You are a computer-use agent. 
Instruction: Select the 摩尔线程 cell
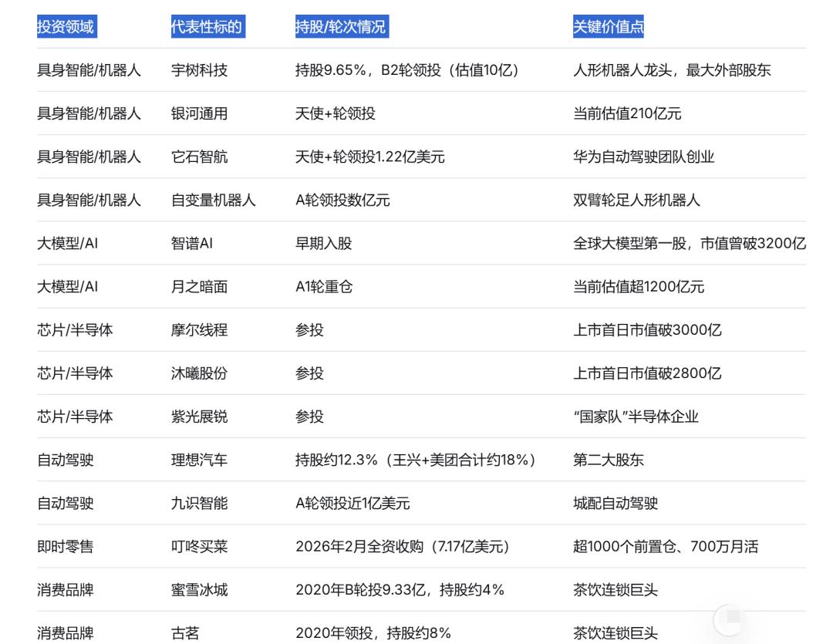click(x=199, y=329)
